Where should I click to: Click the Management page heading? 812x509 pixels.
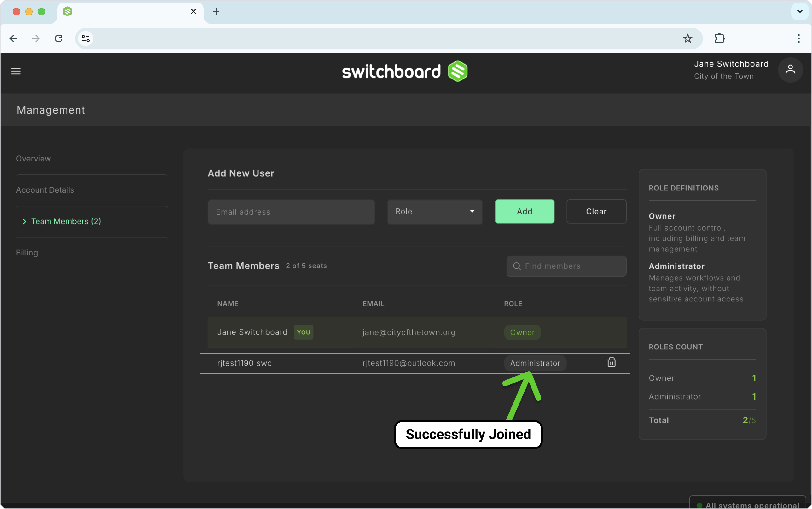click(51, 110)
